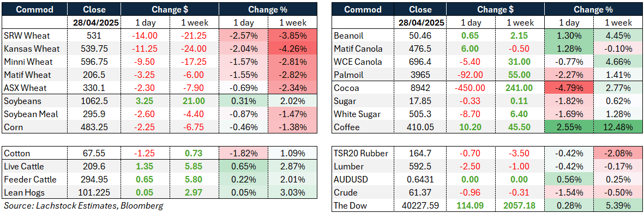Select the SRW Wheat commodity cell
The width and height of the screenshot is (644, 213).
point(34,36)
